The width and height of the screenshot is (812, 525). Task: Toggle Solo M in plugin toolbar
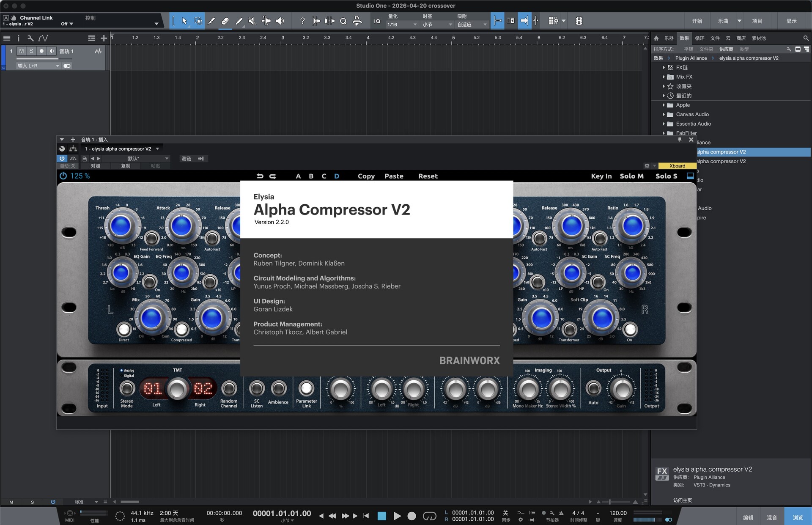(x=631, y=176)
